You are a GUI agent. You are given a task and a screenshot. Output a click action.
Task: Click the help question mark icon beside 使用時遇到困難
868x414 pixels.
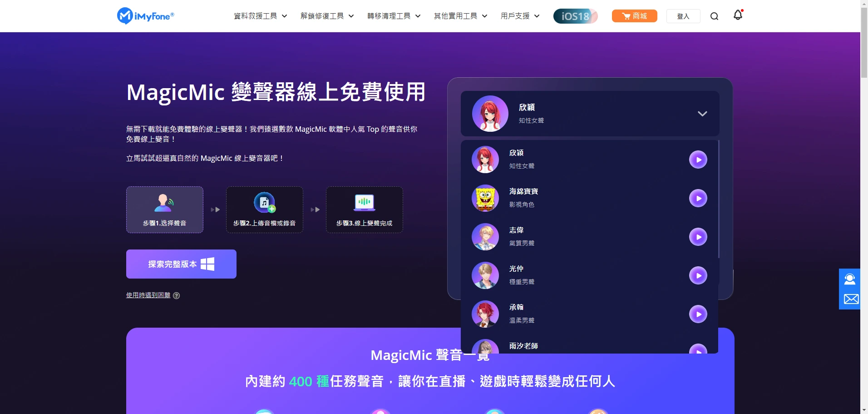click(177, 295)
